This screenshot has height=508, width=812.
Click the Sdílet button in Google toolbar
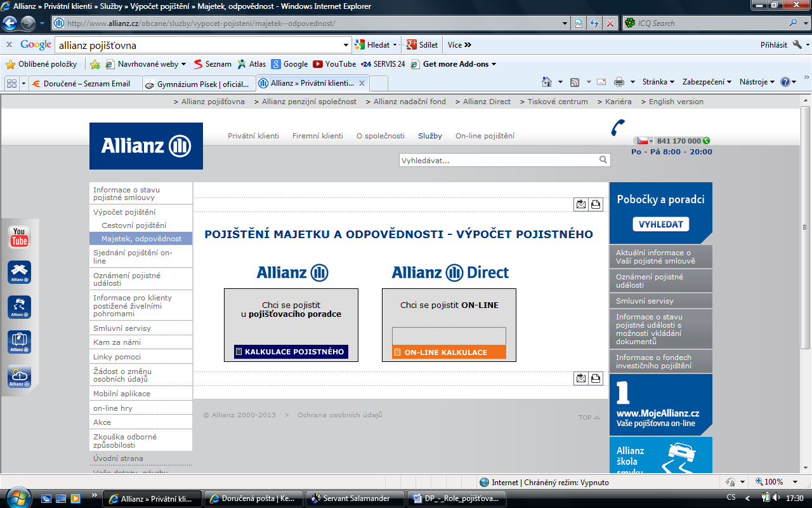422,45
